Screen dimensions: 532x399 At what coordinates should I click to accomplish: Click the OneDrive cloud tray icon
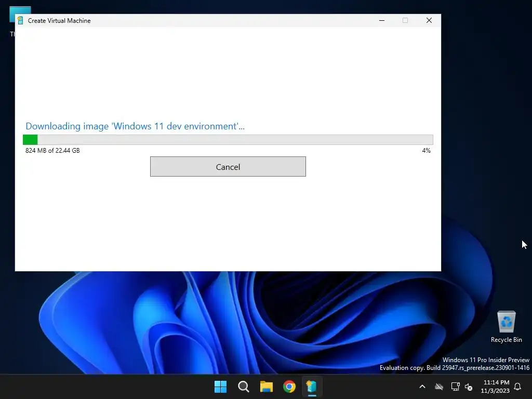coord(439,387)
